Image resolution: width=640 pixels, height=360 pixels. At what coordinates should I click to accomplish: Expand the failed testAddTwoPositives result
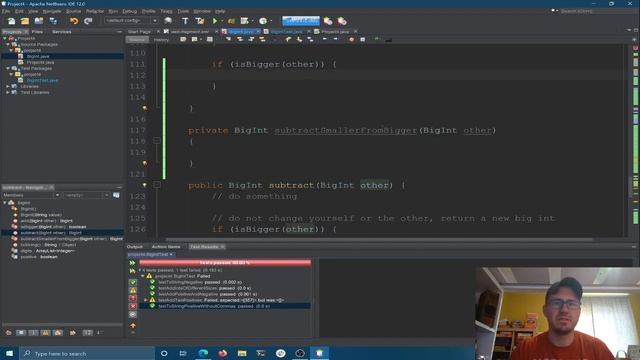click(146, 300)
